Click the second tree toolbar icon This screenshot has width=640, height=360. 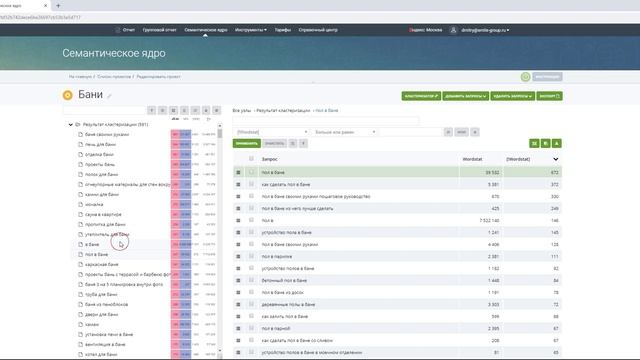click(x=162, y=110)
